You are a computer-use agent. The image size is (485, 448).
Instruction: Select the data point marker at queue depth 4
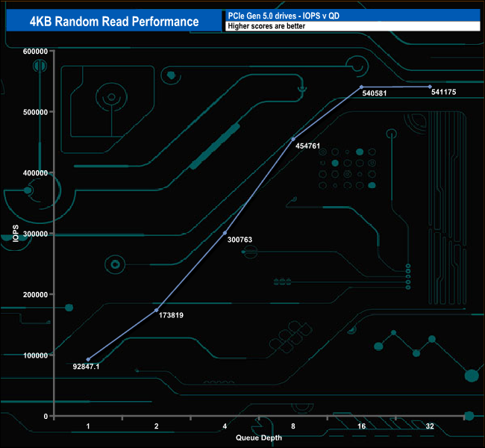tap(225, 233)
